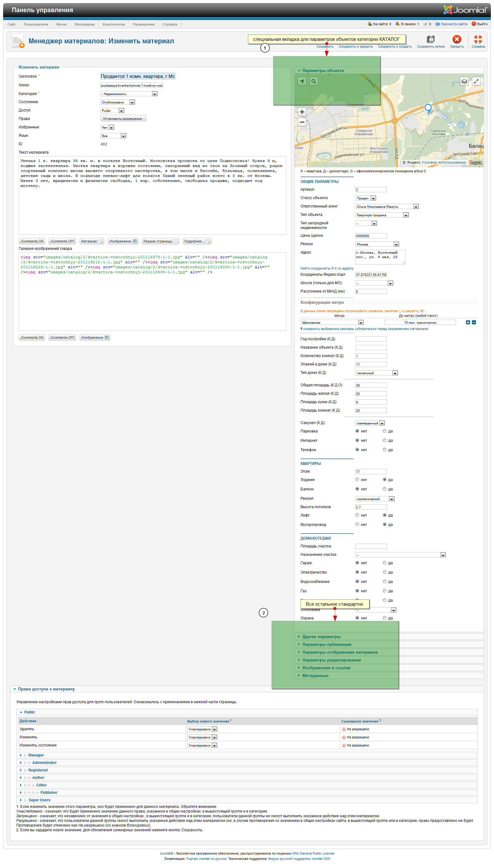Screen dimensions: 494x868
Task: Select Телефон 'нет' radio button
Action: (x=357, y=450)
